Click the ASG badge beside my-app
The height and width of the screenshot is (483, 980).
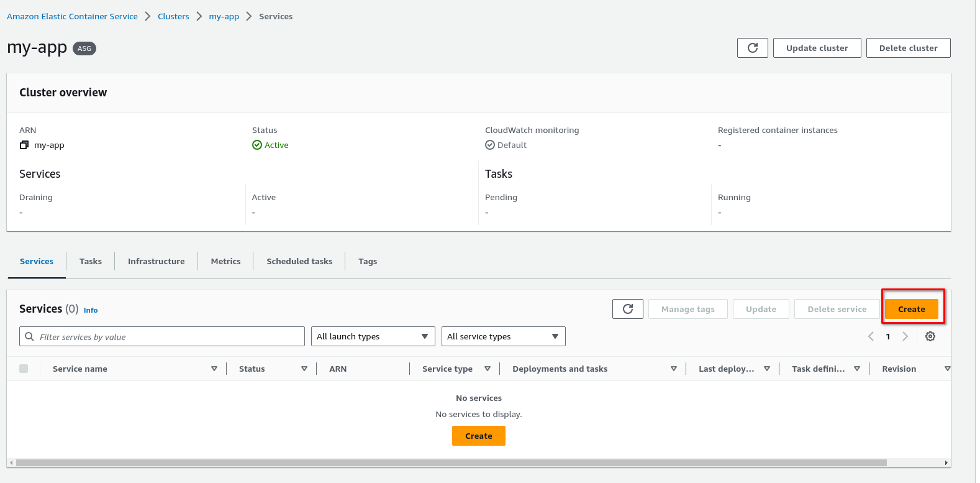click(x=84, y=48)
